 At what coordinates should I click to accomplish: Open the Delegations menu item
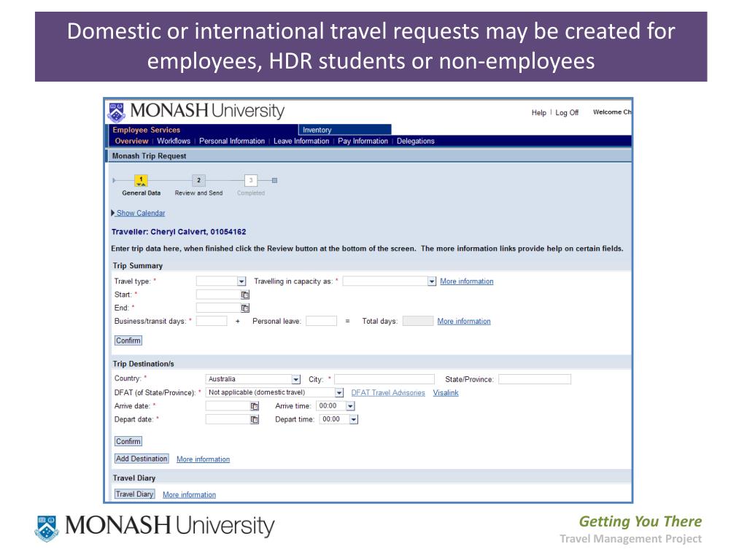415,141
